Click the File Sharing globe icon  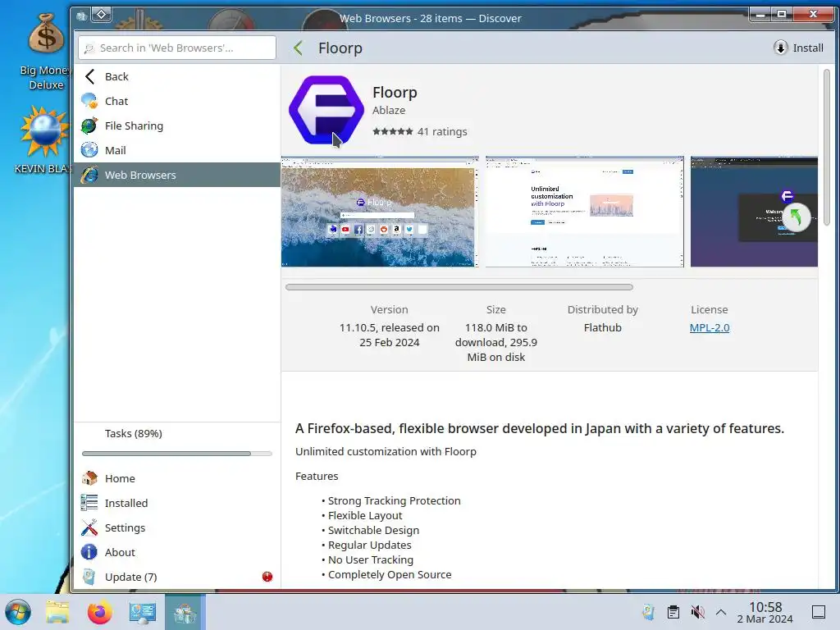click(x=89, y=126)
